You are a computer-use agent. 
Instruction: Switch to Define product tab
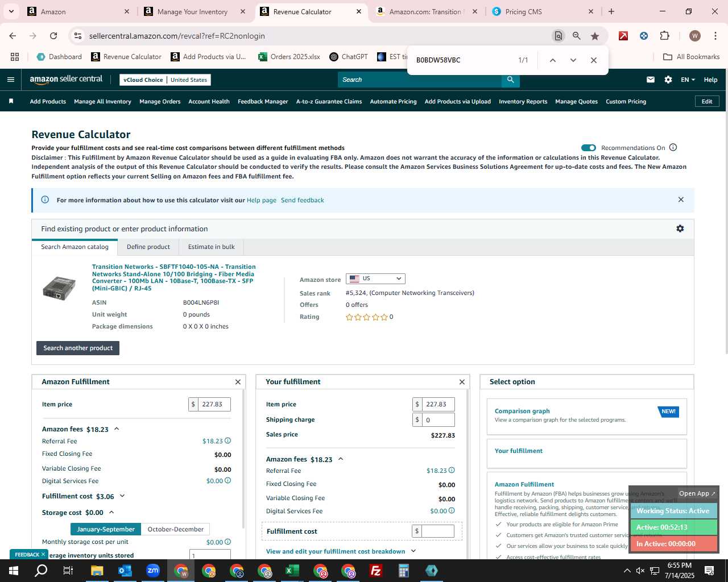pyautogui.click(x=148, y=247)
